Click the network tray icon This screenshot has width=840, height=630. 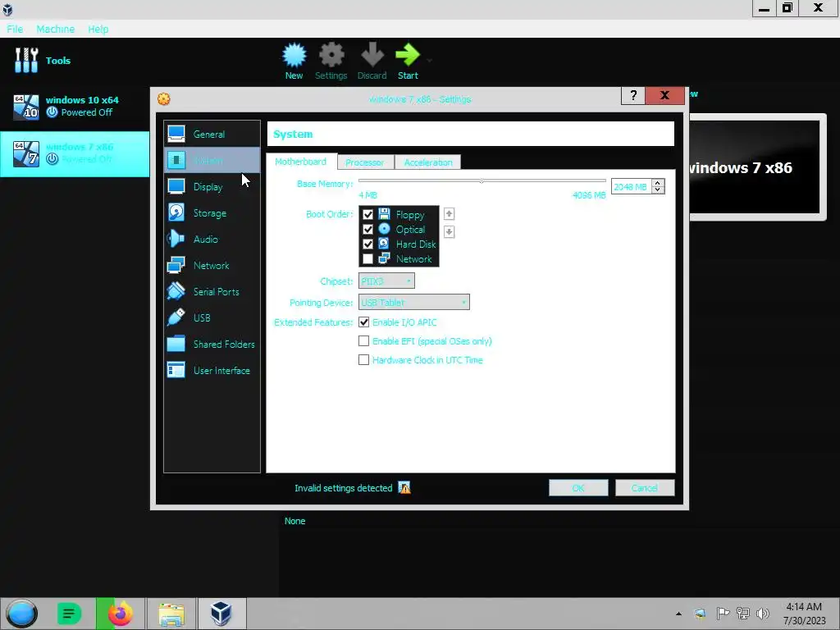(743, 614)
